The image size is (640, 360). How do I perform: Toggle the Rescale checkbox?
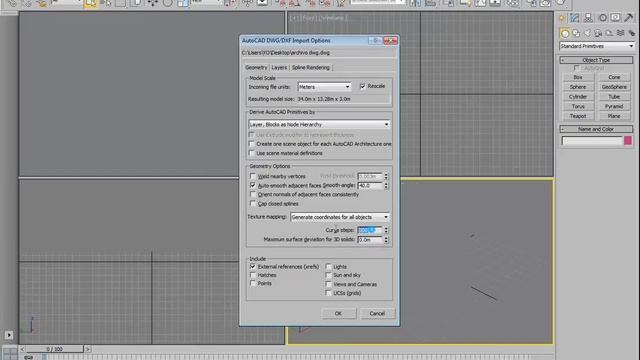coord(362,86)
